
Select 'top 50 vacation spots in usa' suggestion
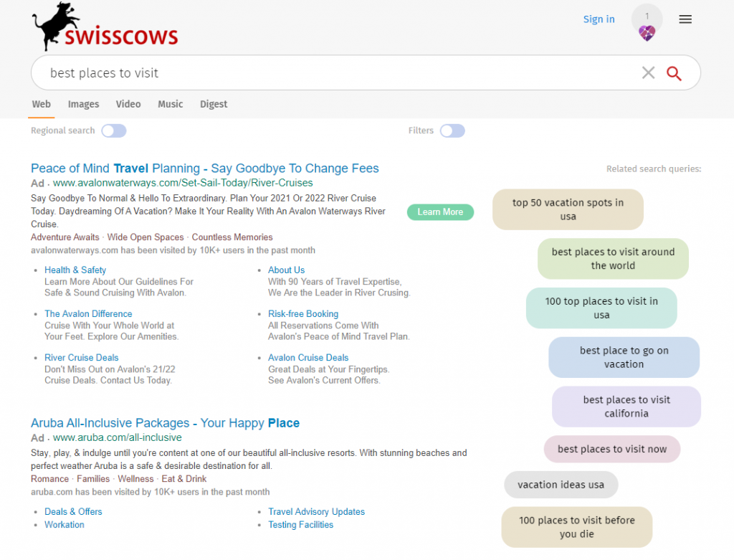click(x=568, y=209)
